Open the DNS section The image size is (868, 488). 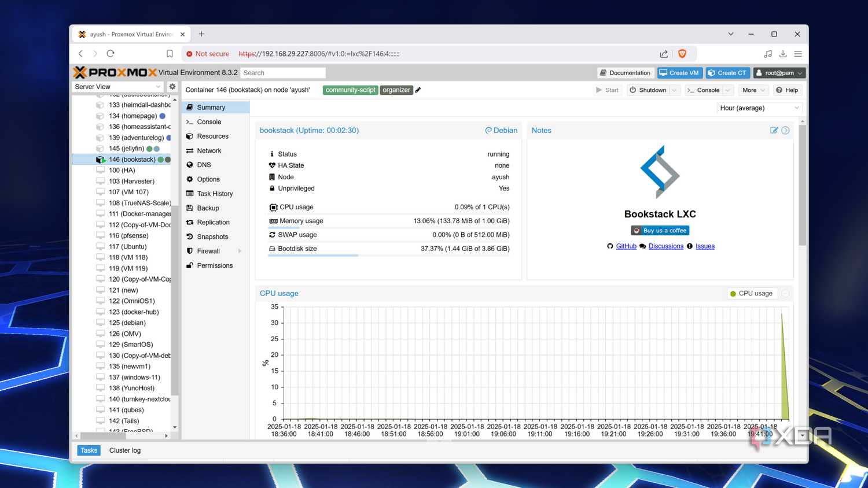coord(216,165)
